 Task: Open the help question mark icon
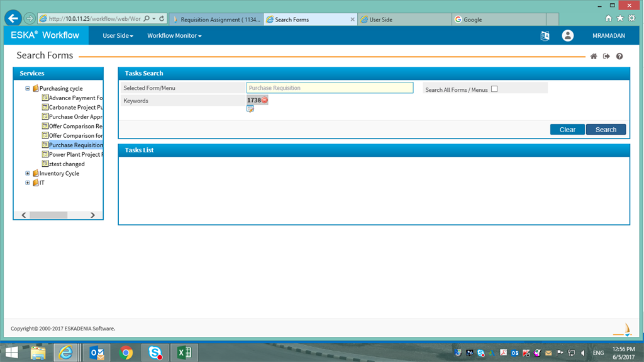(619, 57)
